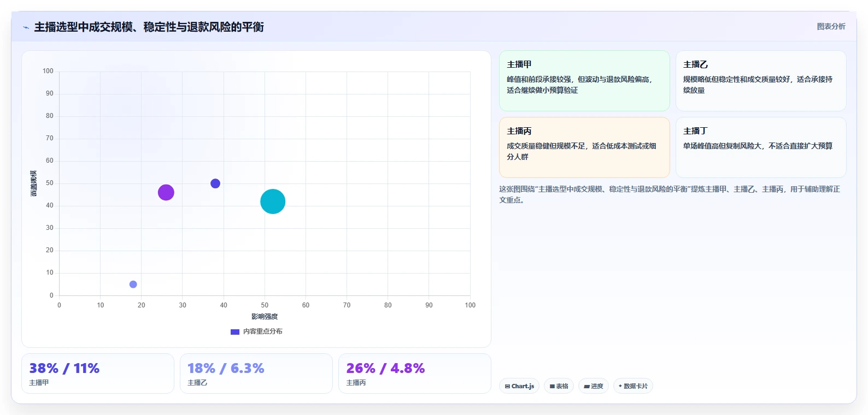Click the 图表分析 label in header
This screenshot has width=868, height=415.
tap(831, 26)
